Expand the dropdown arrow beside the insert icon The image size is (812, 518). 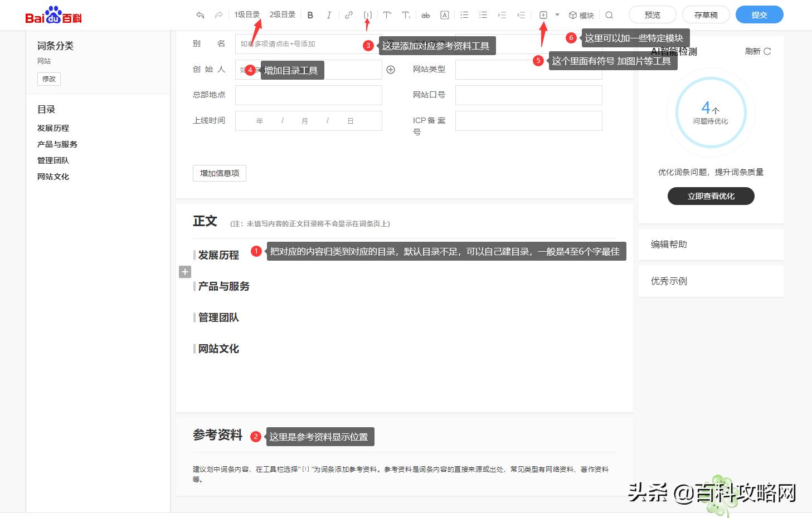tap(557, 14)
